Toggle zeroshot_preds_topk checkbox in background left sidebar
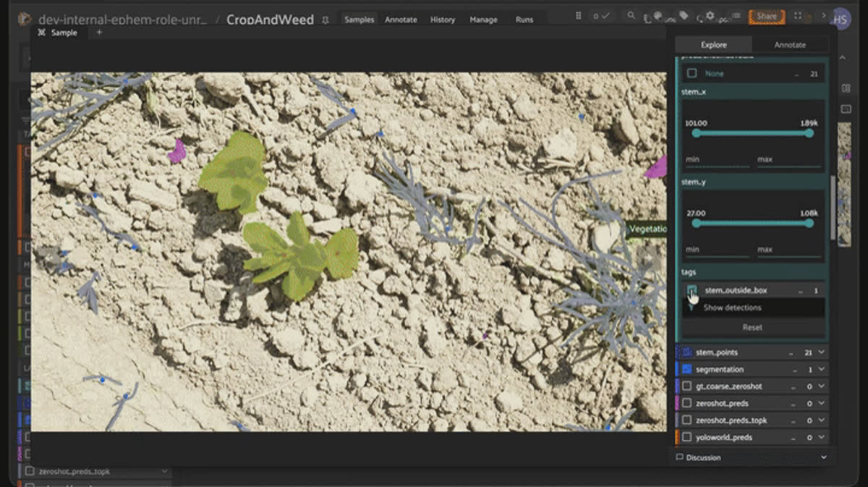Viewport: 868px width, 487px height. click(30, 471)
